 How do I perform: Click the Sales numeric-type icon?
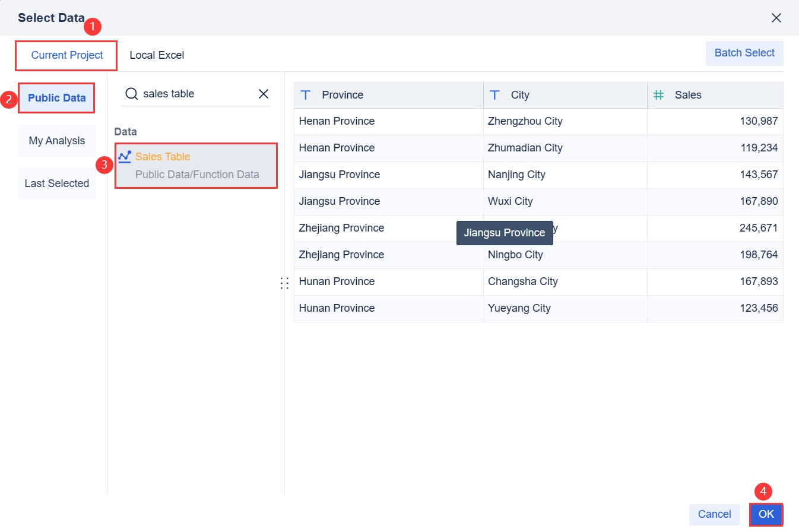pyautogui.click(x=658, y=95)
